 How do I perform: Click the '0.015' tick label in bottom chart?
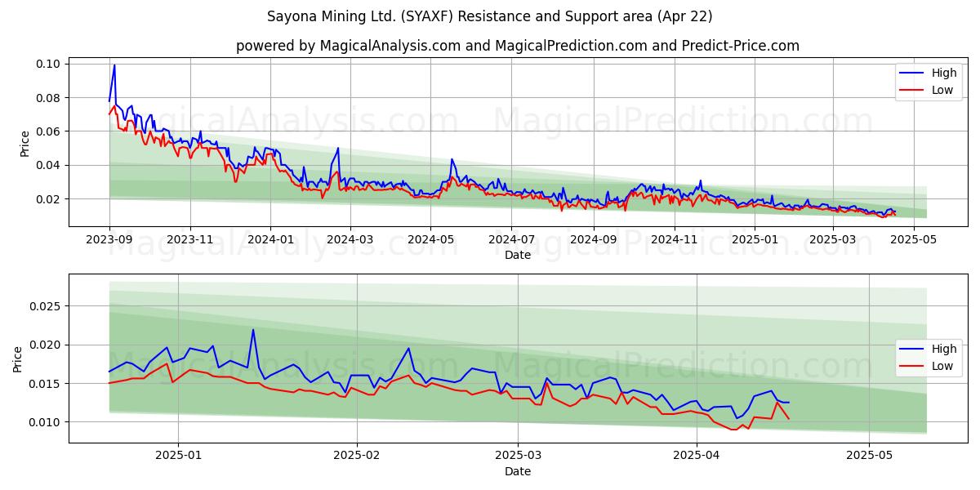[x=46, y=384]
